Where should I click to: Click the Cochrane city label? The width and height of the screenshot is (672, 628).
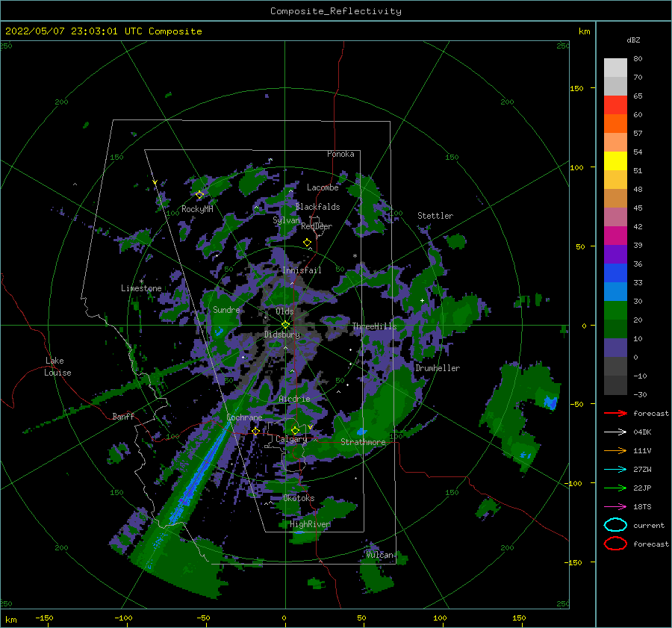click(x=244, y=417)
